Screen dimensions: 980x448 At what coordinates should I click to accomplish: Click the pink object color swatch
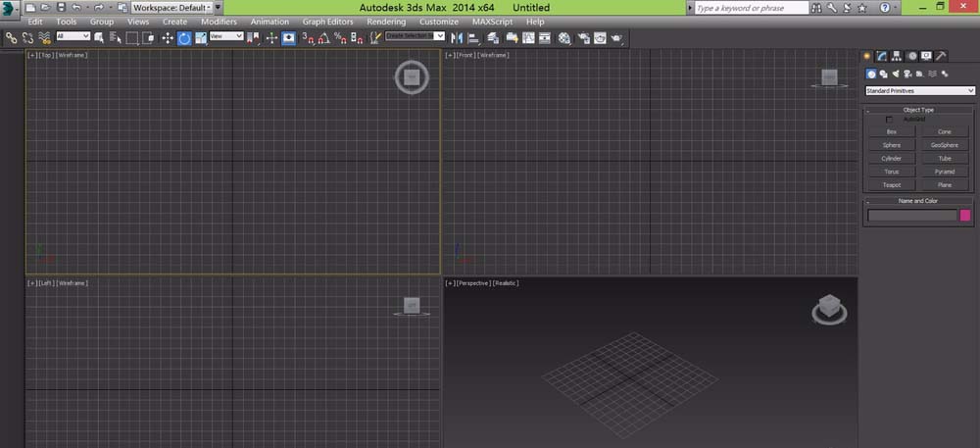click(x=965, y=215)
